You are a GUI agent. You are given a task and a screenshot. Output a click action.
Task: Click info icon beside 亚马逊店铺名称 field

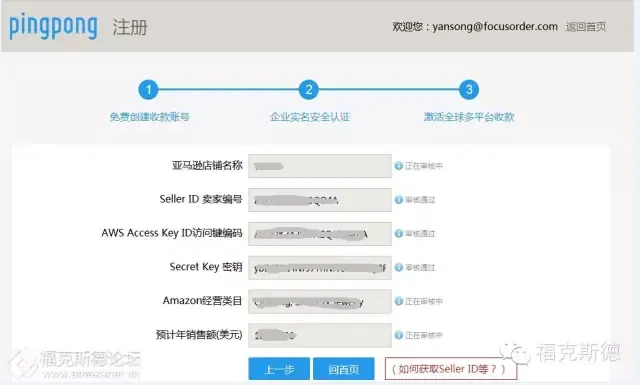pyautogui.click(x=399, y=166)
